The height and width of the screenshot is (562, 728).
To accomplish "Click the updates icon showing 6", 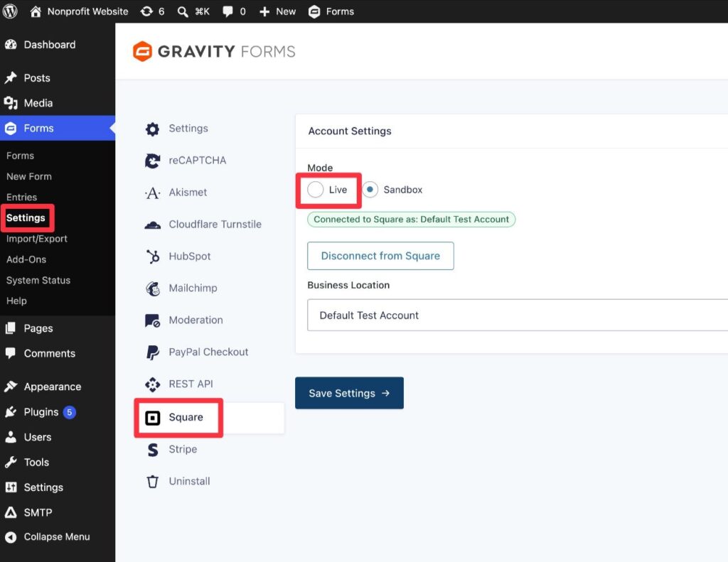I will (x=146, y=11).
